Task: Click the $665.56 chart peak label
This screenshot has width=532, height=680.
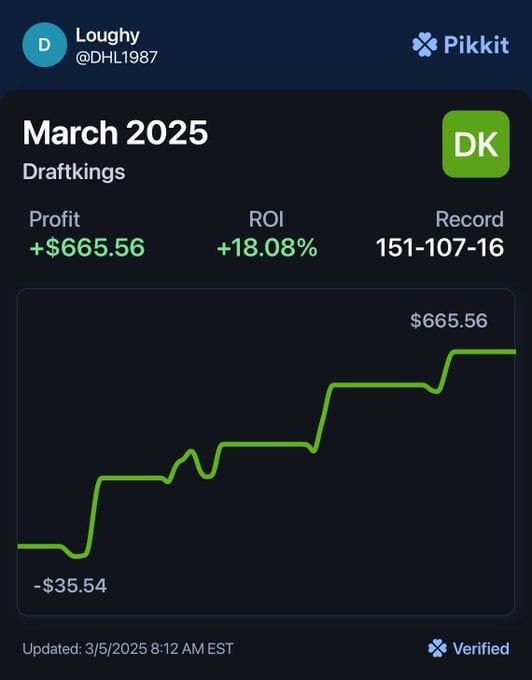Action: (449, 320)
